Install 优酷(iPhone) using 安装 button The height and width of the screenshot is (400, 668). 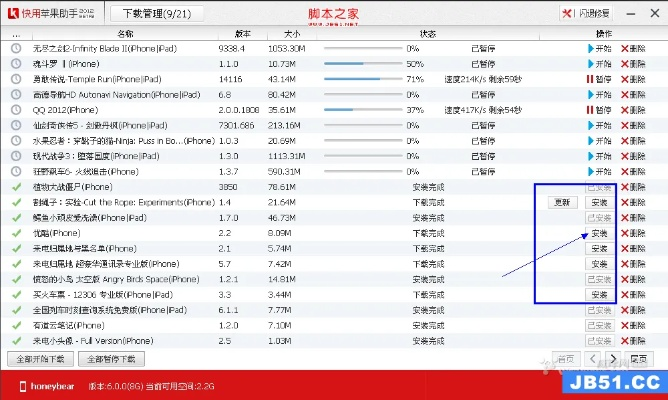click(599, 233)
